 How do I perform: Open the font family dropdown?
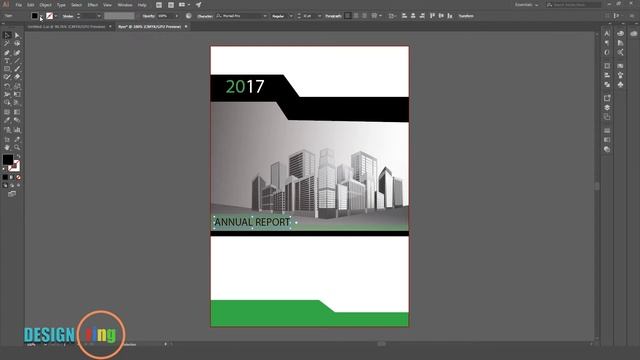point(265,16)
